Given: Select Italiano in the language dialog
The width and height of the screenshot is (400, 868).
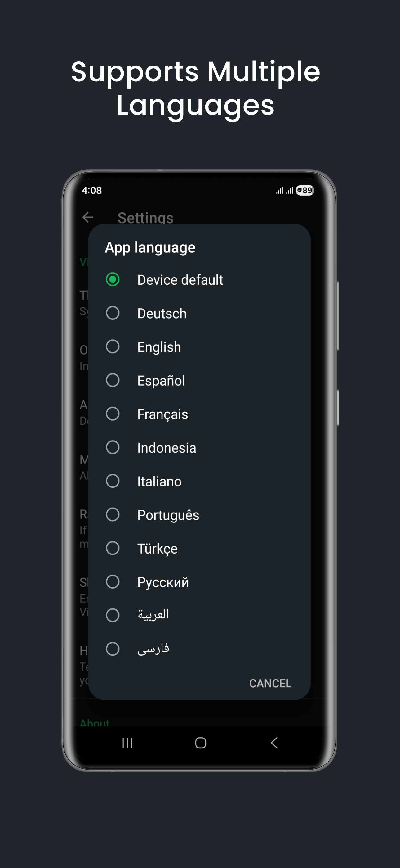Looking at the screenshot, I should 113,481.
